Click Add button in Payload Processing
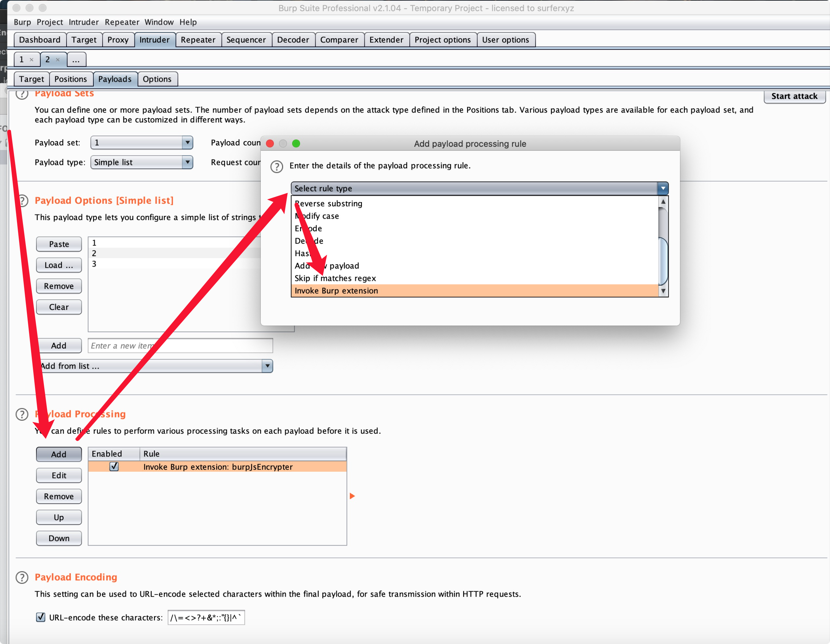Screen dimensions: 830x644 click(59, 453)
